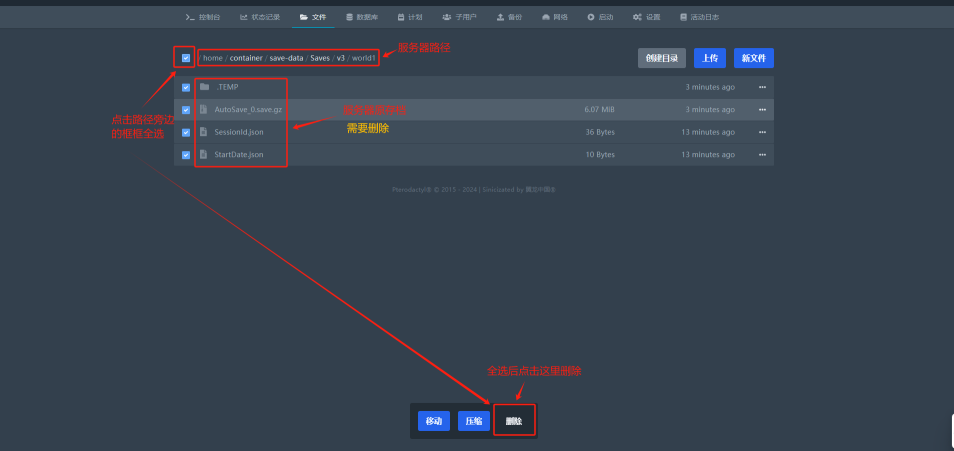Open the 设置 settings tab

(x=646, y=17)
